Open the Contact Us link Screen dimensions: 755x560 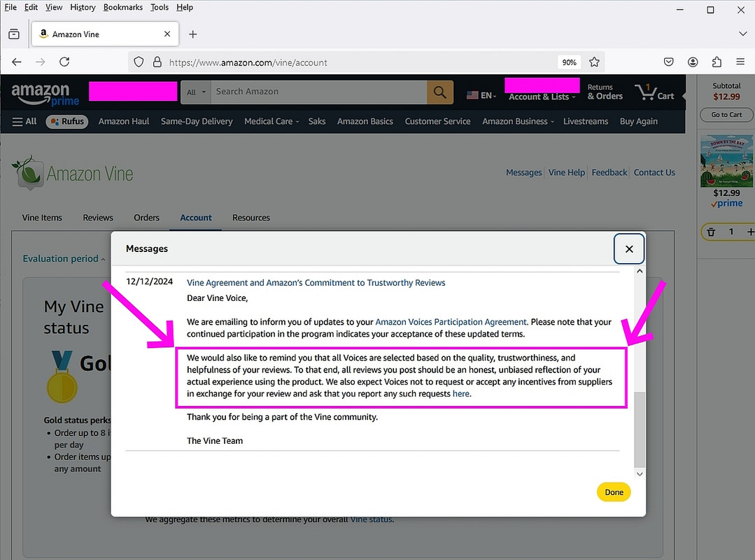(x=654, y=172)
